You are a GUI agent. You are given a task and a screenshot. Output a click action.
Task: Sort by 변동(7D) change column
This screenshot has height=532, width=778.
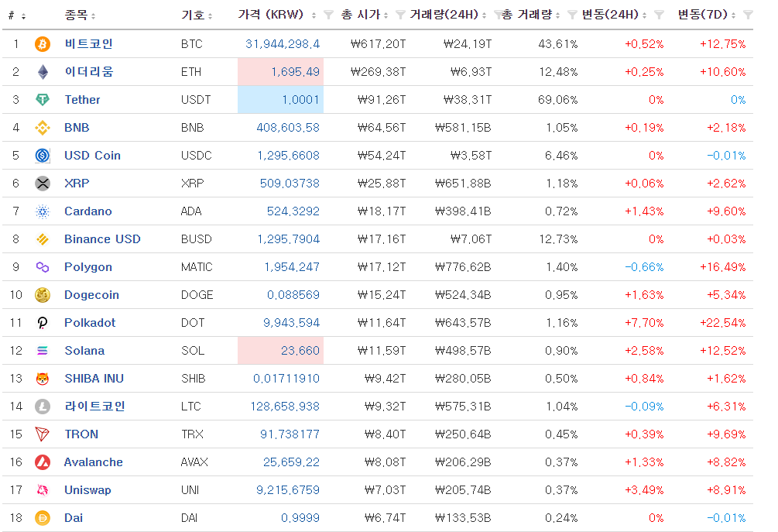point(733,16)
